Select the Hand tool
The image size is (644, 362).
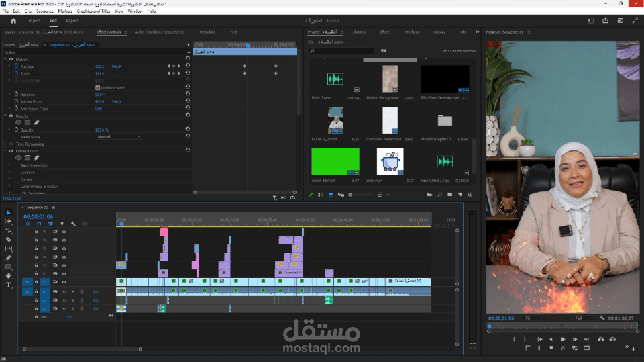(x=8, y=275)
